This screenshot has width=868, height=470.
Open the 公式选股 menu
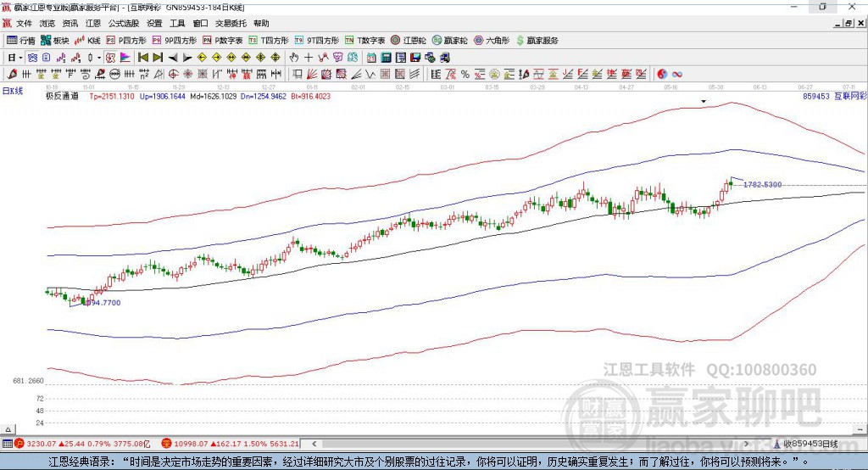point(124,23)
